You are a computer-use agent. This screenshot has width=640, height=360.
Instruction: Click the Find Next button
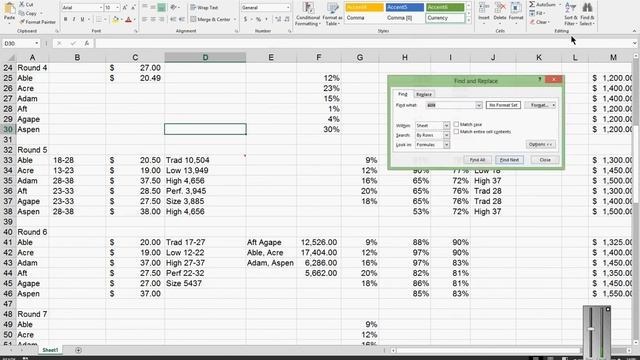coord(509,160)
